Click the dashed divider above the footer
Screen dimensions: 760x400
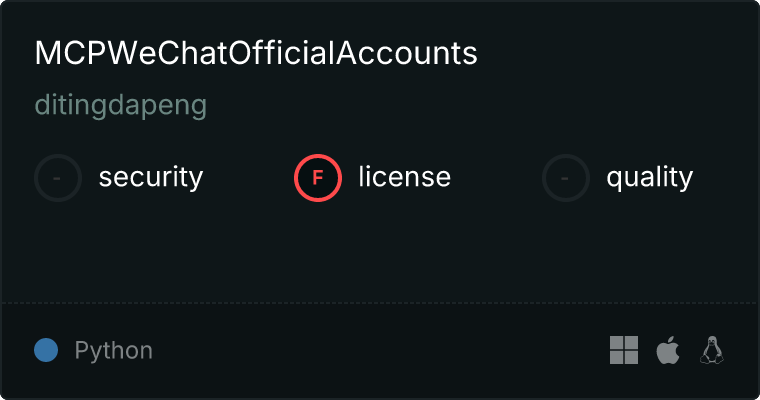(380, 302)
